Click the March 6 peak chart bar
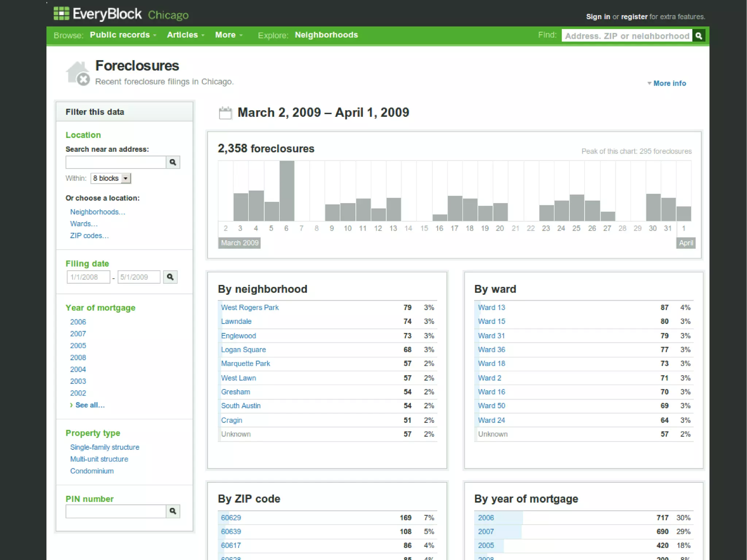Screen dimensions: 747x560 click(287, 191)
